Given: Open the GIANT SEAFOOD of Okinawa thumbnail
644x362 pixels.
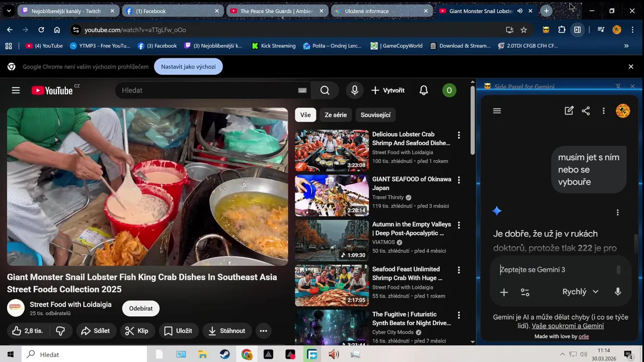Looking at the screenshot, I should point(332,196).
